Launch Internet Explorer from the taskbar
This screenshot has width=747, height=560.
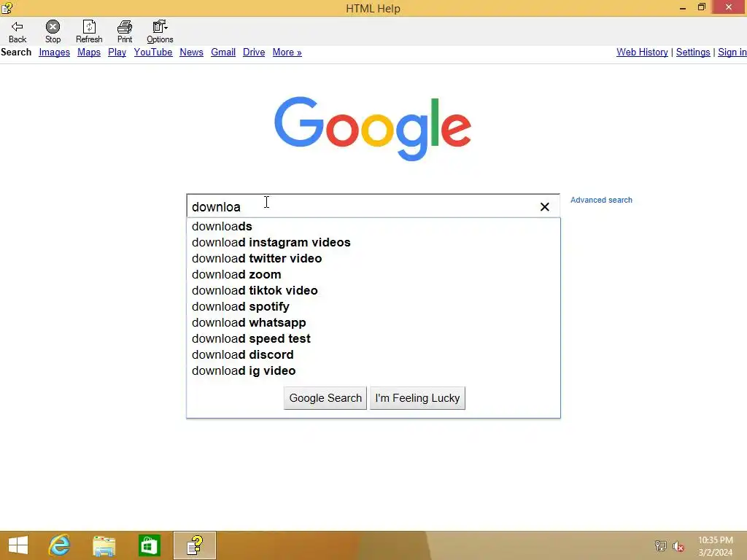pyautogui.click(x=60, y=545)
